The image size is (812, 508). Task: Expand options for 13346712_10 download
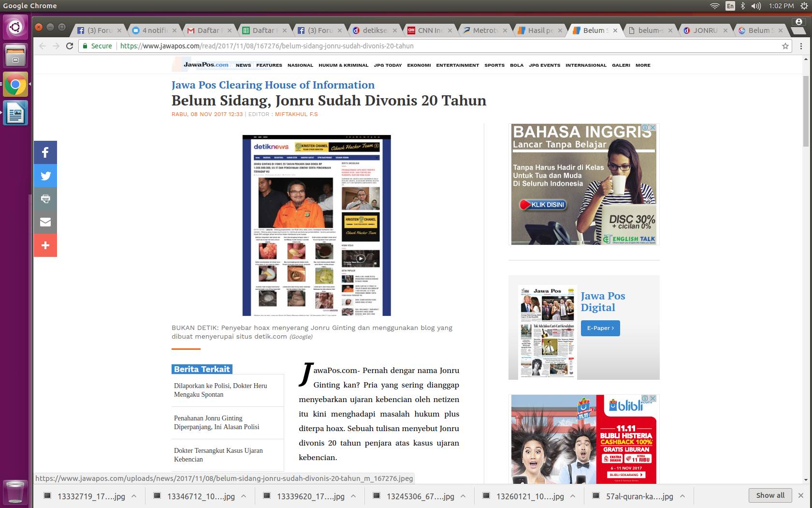(244, 496)
